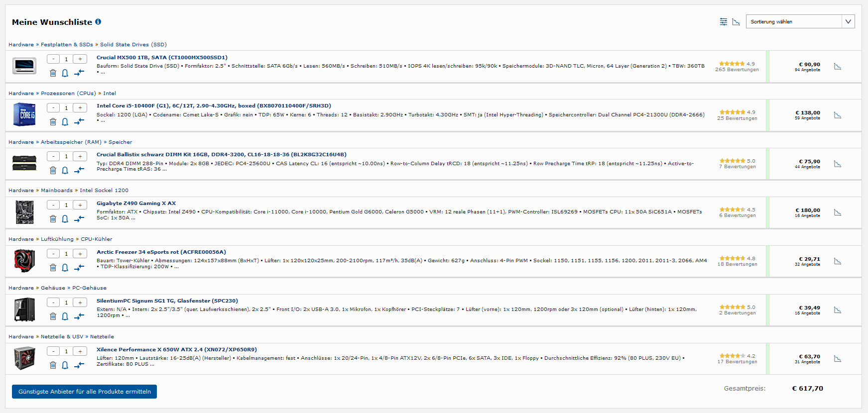
Task: Open Arctic Freezer 34 eSports rot link
Action: [x=161, y=252]
